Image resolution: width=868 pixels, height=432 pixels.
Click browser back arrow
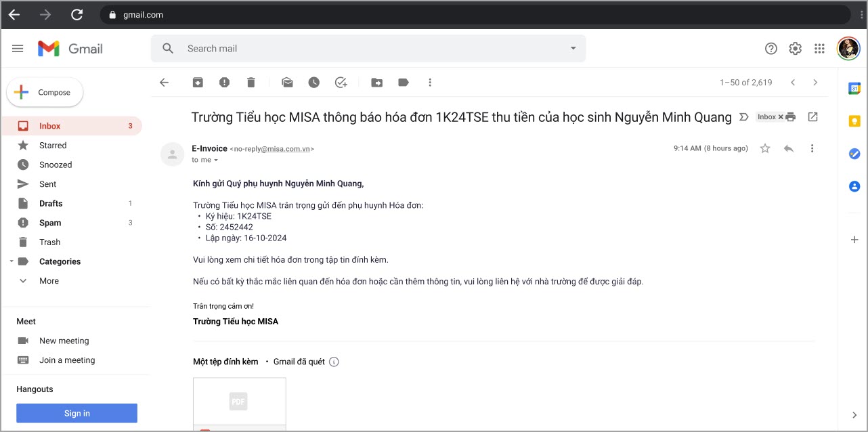[x=14, y=14]
